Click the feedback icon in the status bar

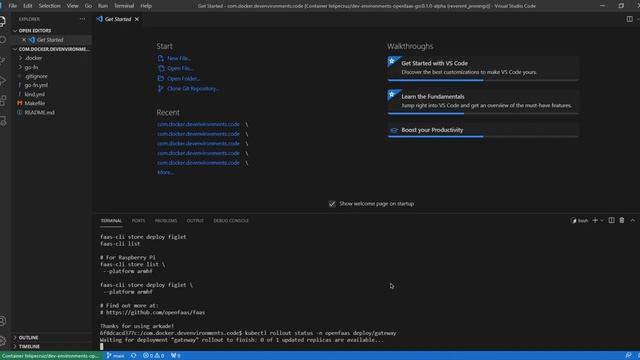[x=628, y=356]
